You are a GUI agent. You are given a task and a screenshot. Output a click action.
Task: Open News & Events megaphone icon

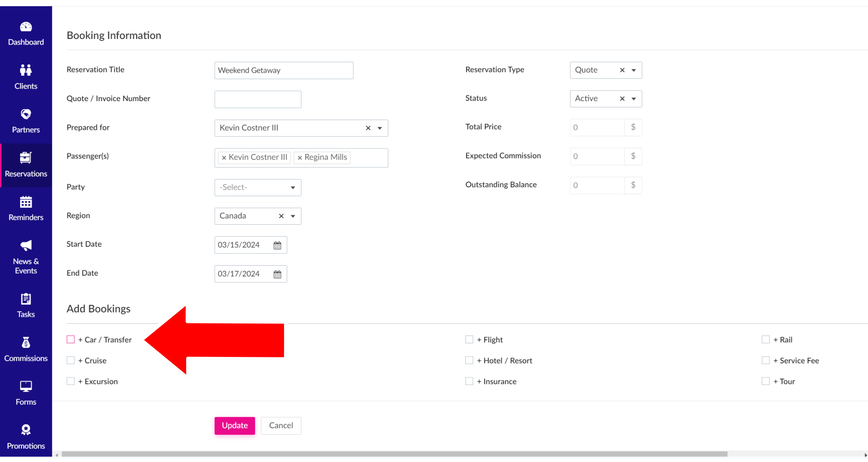[x=26, y=246]
